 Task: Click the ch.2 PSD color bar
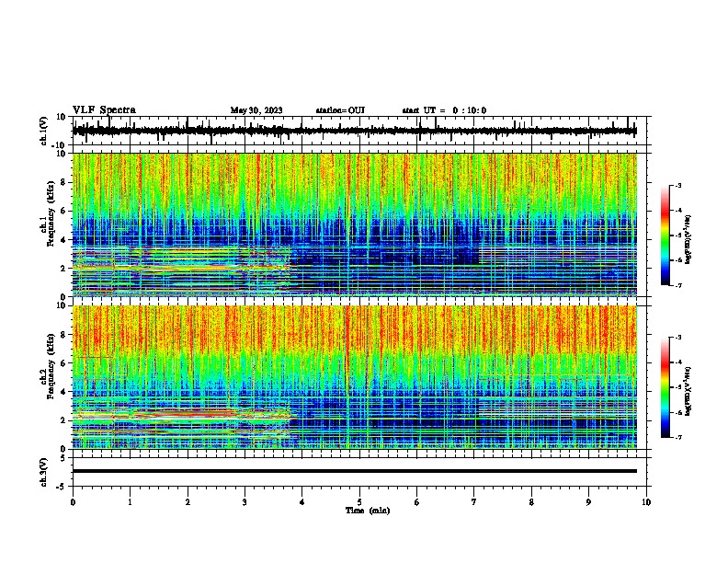[x=665, y=387]
